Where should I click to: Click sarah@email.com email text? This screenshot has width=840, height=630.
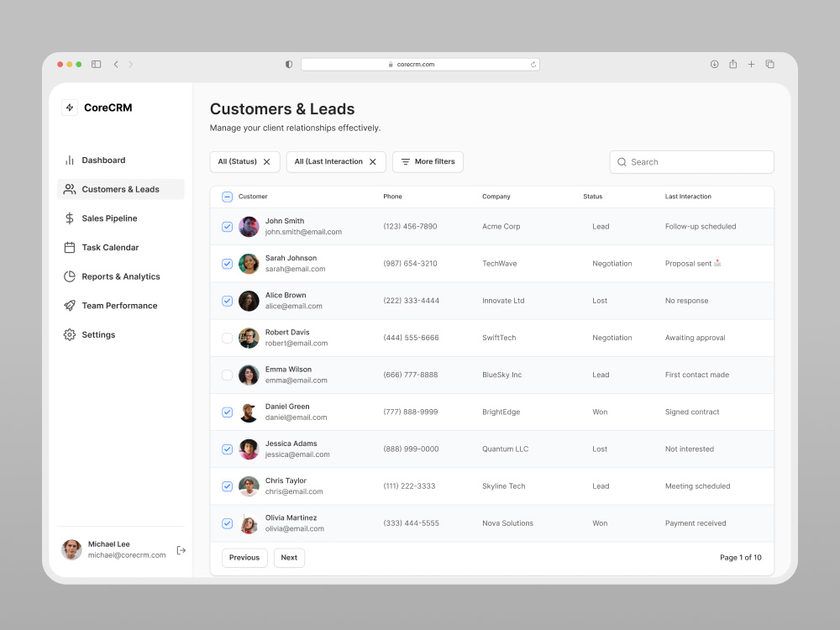pyautogui.click(x=295, y=269)
